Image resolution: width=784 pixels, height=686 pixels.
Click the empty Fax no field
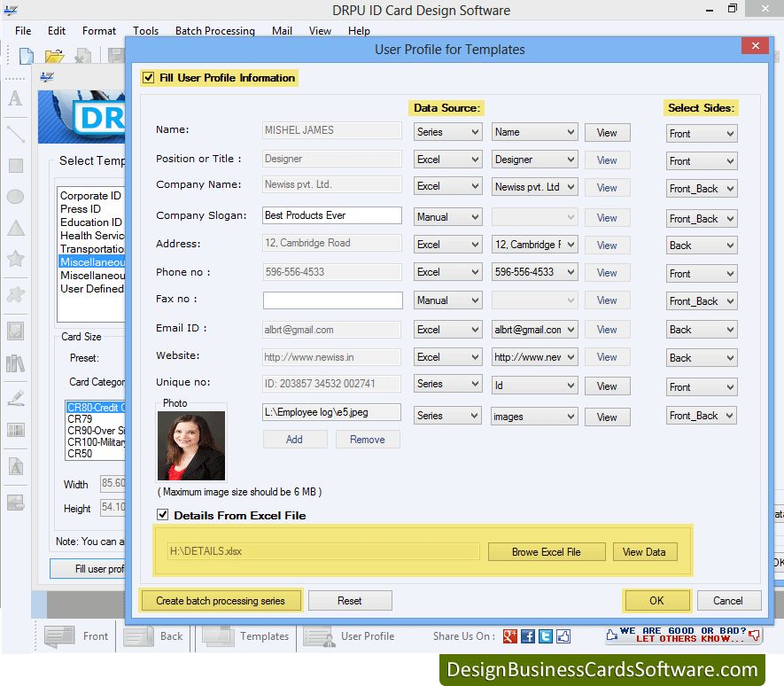coord(332,300)
